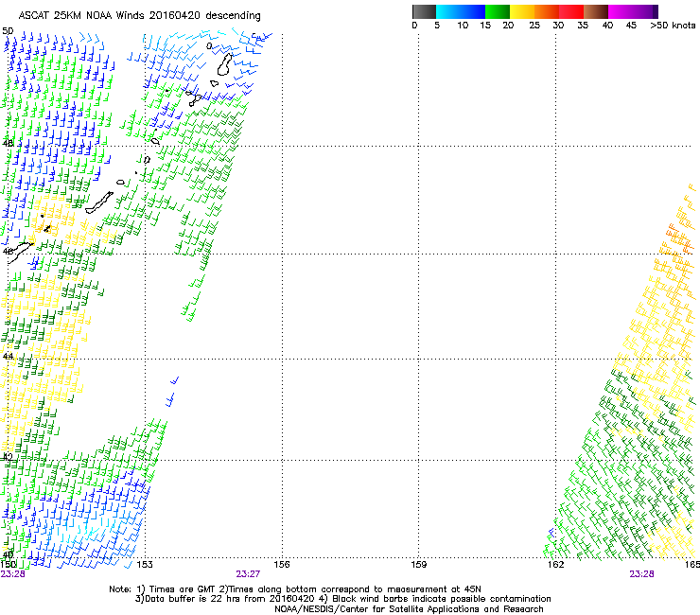Click the longitude '165' axis label
The height and width of the screenshot is (615, 700).
point(692,565)
